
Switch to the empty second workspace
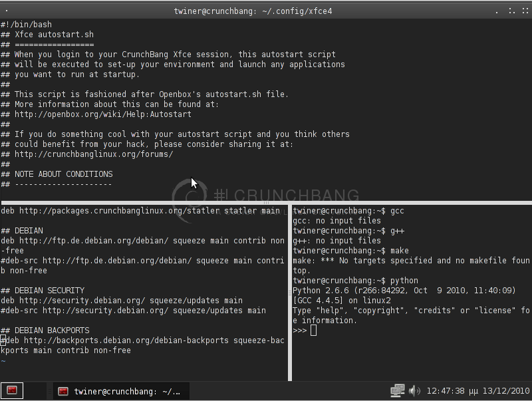pos(35,391)
